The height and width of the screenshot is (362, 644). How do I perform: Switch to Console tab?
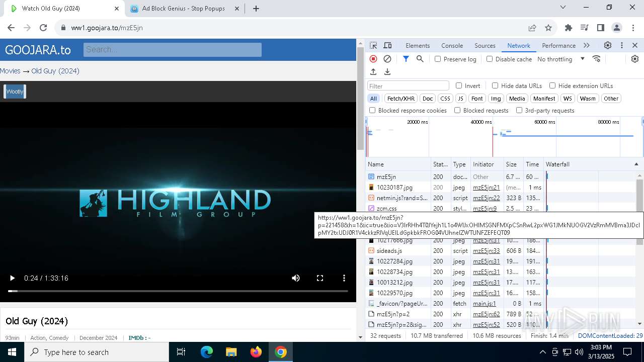tap(452, 45)
